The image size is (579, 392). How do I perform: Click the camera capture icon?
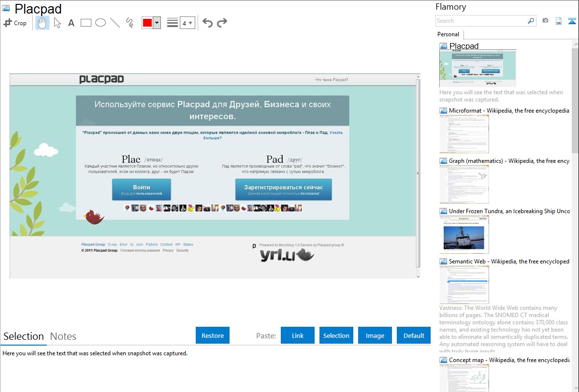545,21
